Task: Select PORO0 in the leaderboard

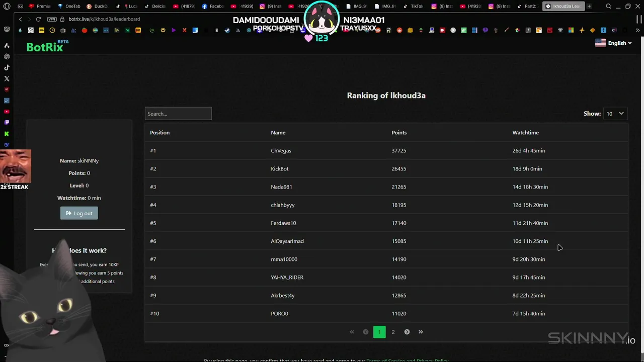Action: point(280,314)
